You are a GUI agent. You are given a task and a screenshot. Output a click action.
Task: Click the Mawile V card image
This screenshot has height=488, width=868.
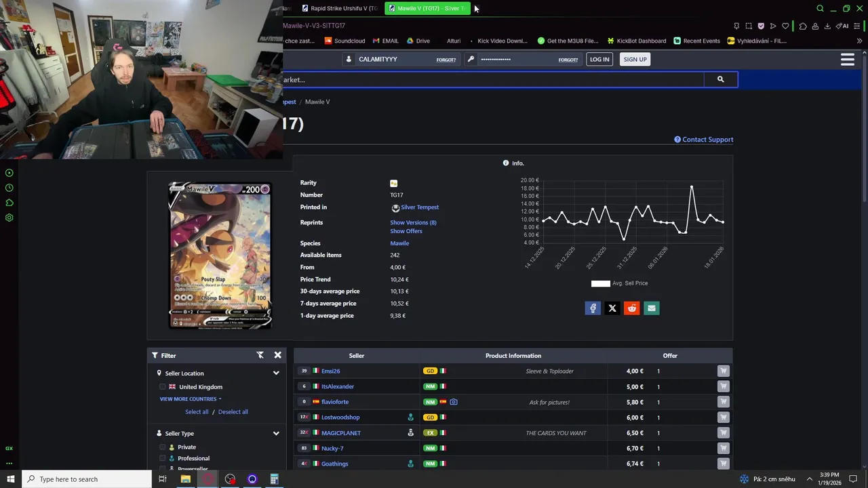[220, 256]
